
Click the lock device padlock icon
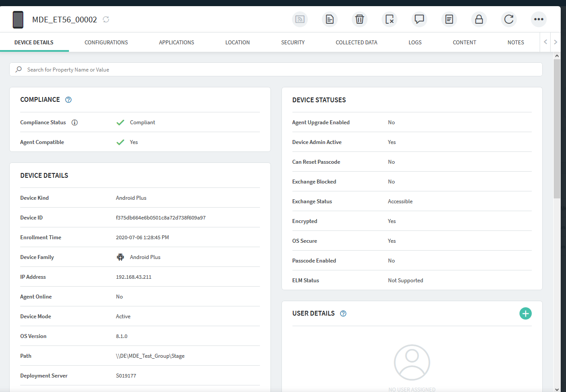point(479,19)
